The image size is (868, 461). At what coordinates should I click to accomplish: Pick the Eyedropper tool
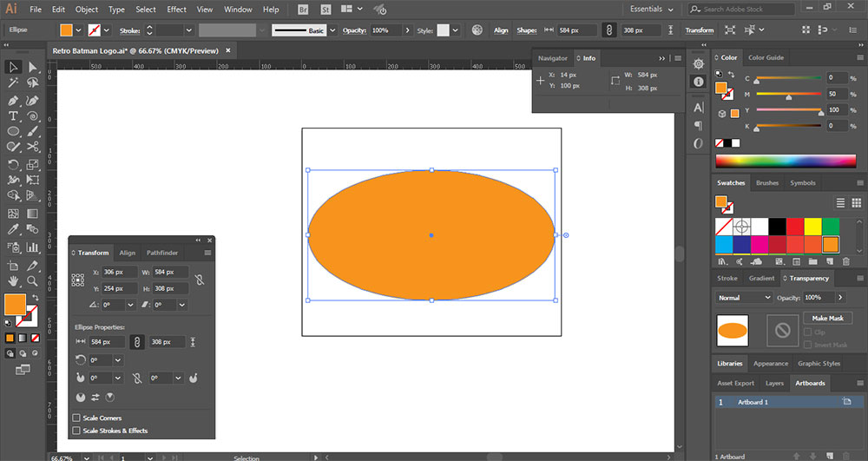point(14,230)
